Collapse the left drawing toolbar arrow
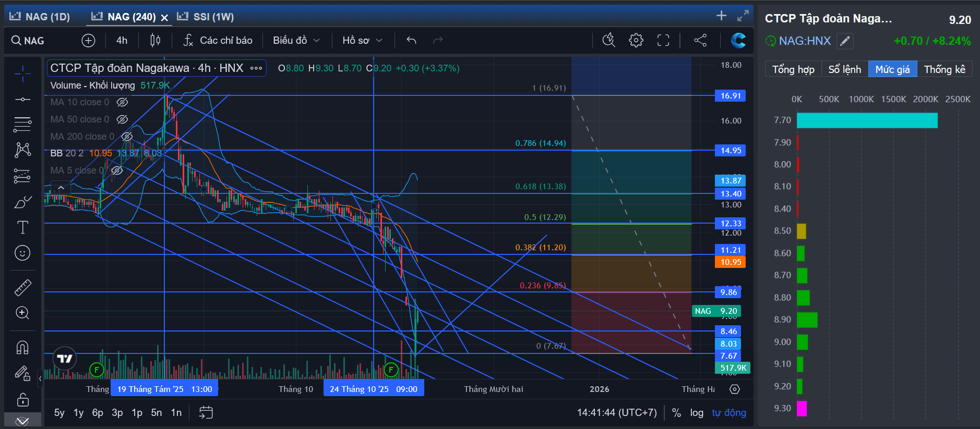This screenshot has height=429, width=980. point(40,378)
